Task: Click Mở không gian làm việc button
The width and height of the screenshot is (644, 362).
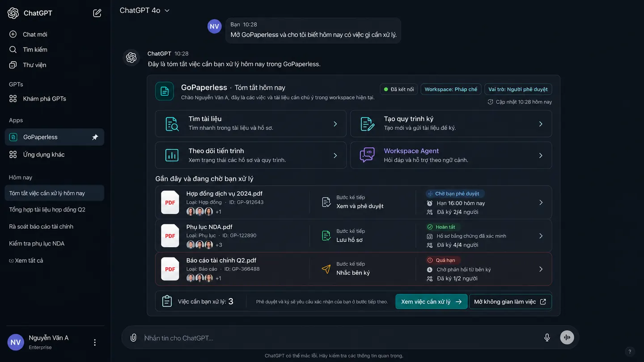Action: click(x=510, y=302)
